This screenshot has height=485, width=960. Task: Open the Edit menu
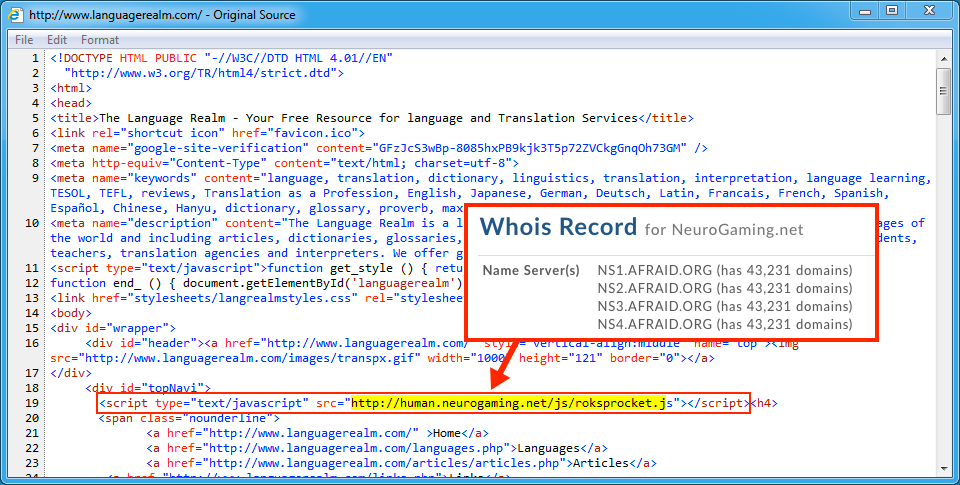point(57,40)
